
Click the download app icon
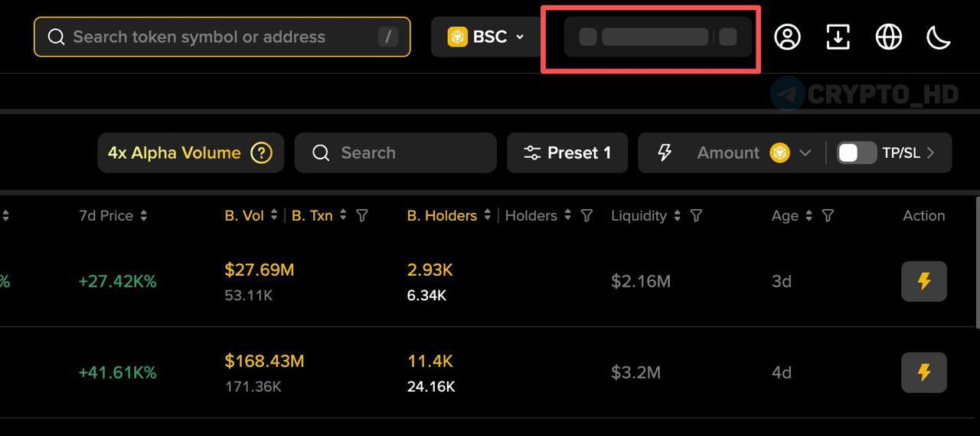[x=838, y=37]
